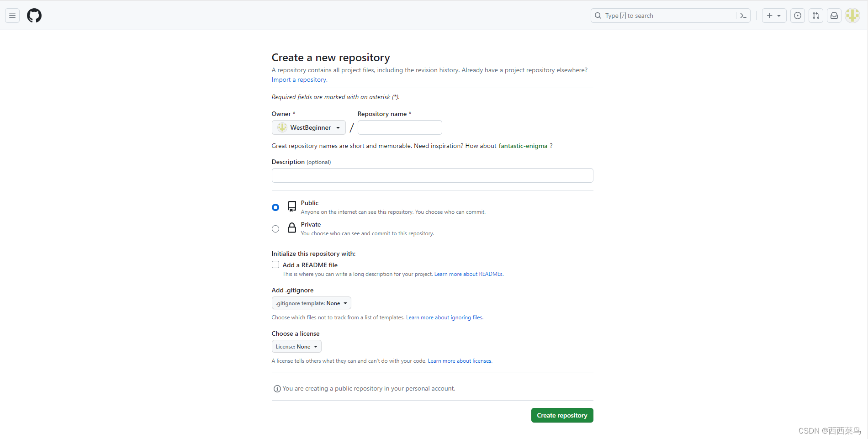Image resolution: width=868 pixels, height=439 pixels.
Task: Open the command palette icon
Action: (743, 16)
